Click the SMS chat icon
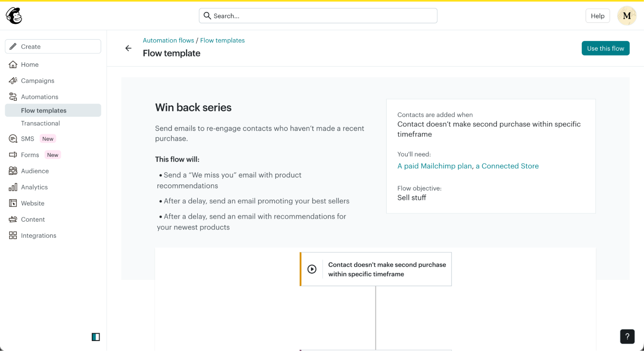 pos(13,138)
